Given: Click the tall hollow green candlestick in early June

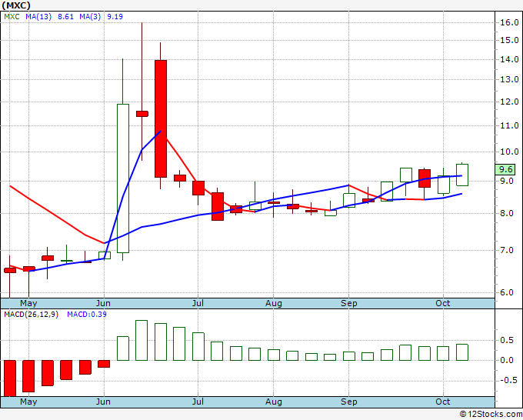Looking at the screenshot, I should click(123, 178).
